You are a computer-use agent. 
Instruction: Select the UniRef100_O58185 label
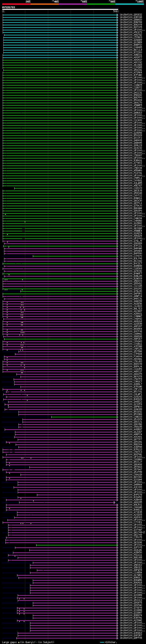[x=131, y=427]
